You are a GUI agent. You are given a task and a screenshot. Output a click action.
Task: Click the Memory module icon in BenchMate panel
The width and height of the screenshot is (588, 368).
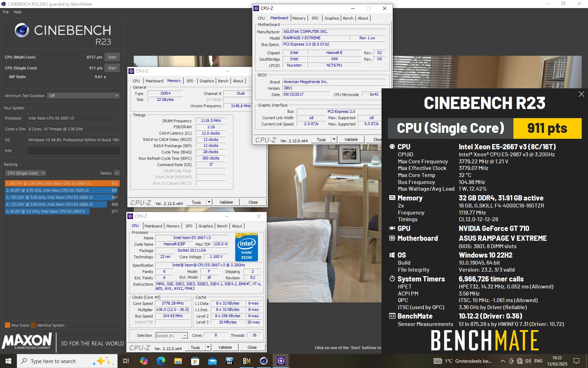[392, 198]
